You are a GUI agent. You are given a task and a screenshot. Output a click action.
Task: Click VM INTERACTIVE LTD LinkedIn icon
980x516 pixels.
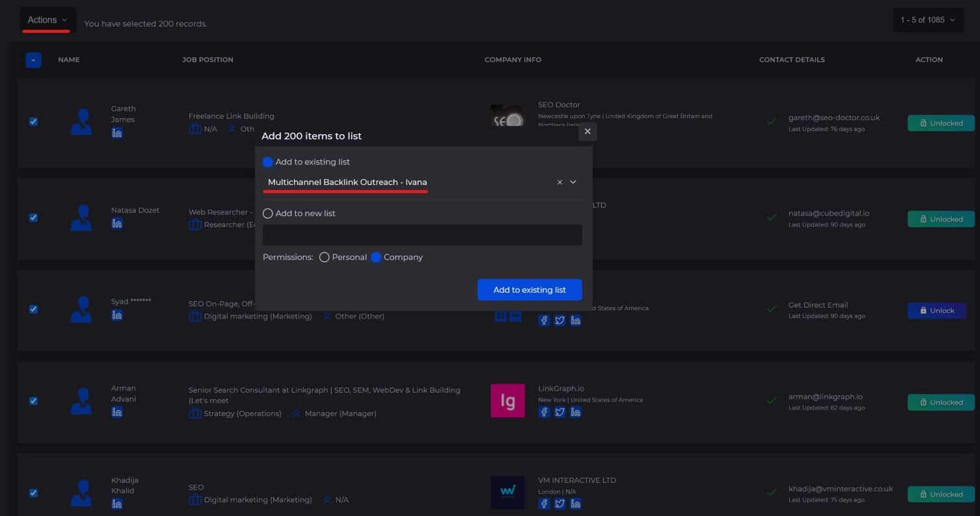575,504
